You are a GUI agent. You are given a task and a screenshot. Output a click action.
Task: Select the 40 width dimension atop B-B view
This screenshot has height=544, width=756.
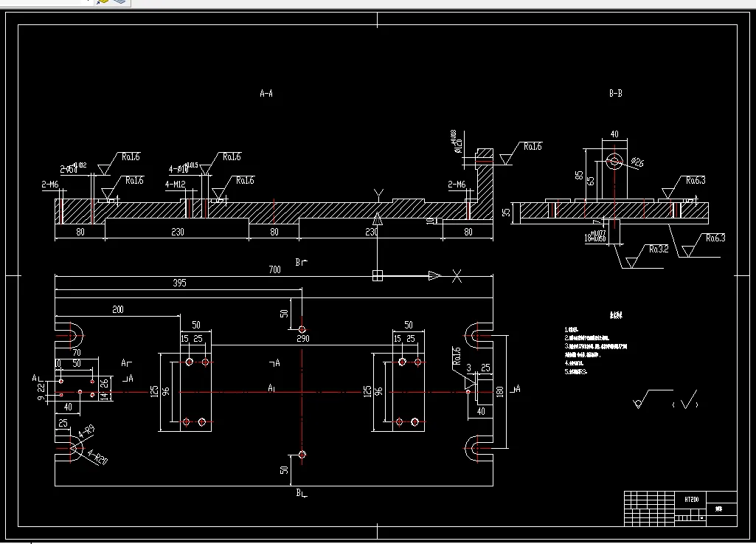pyautogui.click(x=614, y=134)
